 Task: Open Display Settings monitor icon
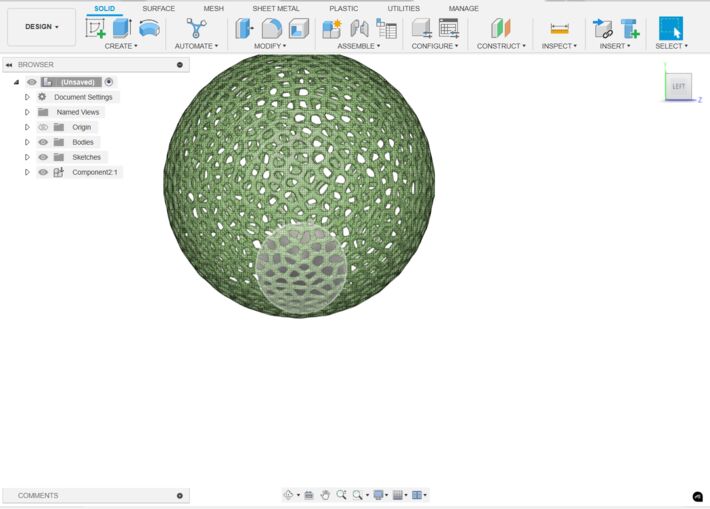(x=378, y=495)
